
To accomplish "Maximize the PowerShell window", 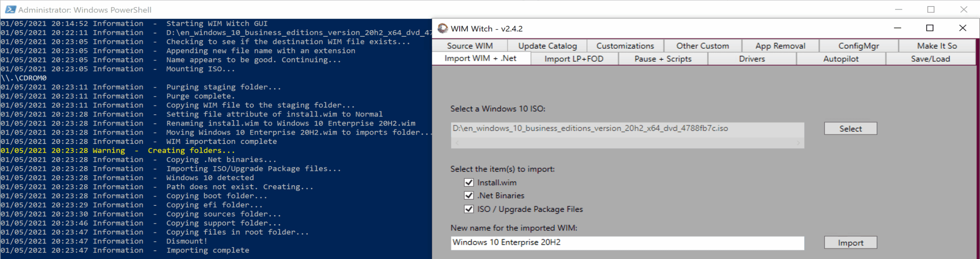I will pyautogui.click(x=931, y=10).
